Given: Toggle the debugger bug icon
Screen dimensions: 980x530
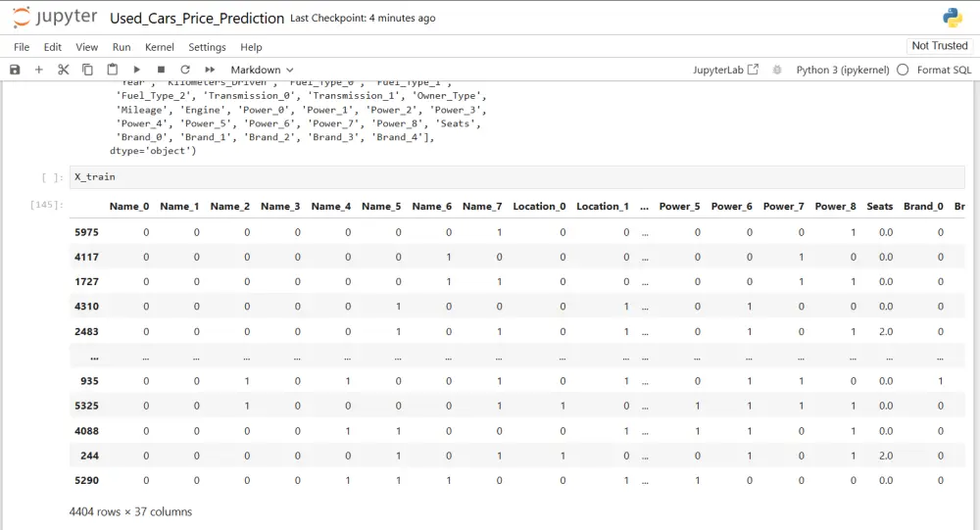Looking at the screenshot, I should click(777, 70).
